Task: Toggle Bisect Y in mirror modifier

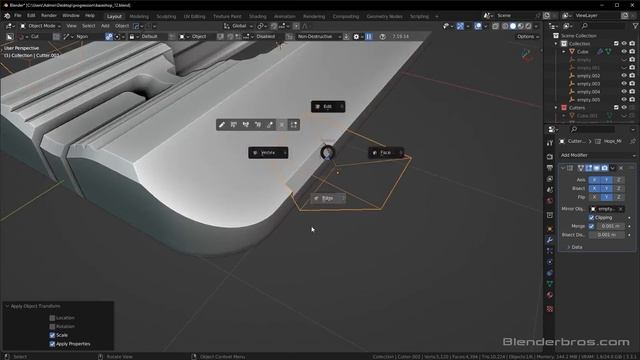Action: 607,188
